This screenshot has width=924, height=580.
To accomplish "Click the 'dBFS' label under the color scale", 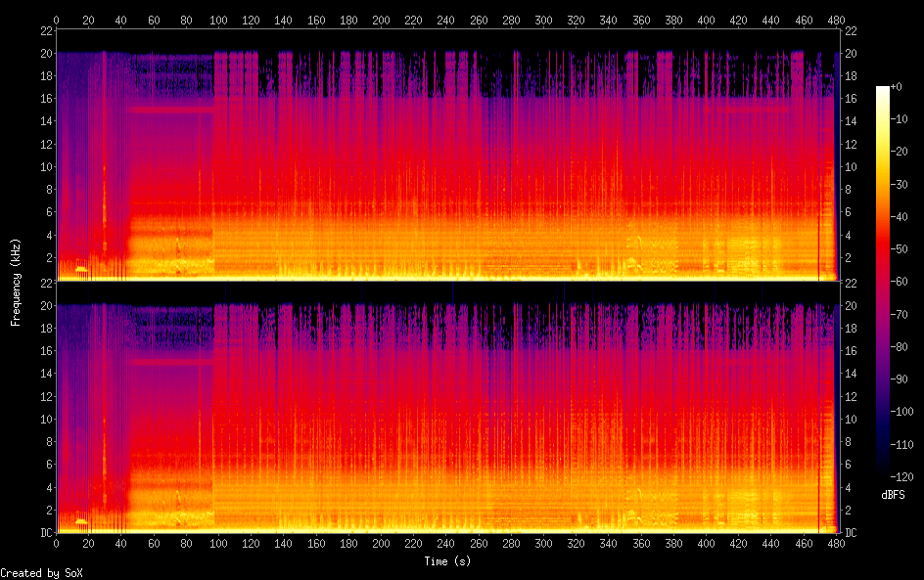I will [893, 496].
